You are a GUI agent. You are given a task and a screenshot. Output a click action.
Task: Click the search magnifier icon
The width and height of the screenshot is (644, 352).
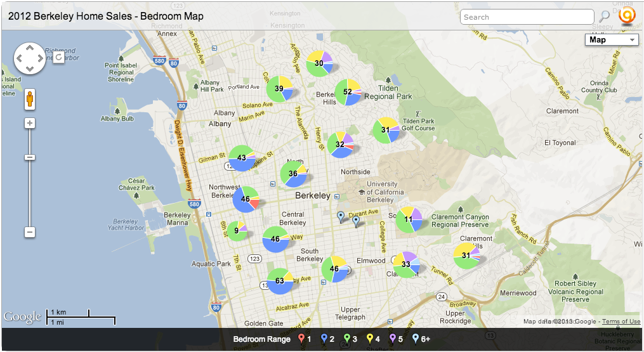(x=605, y=17)
